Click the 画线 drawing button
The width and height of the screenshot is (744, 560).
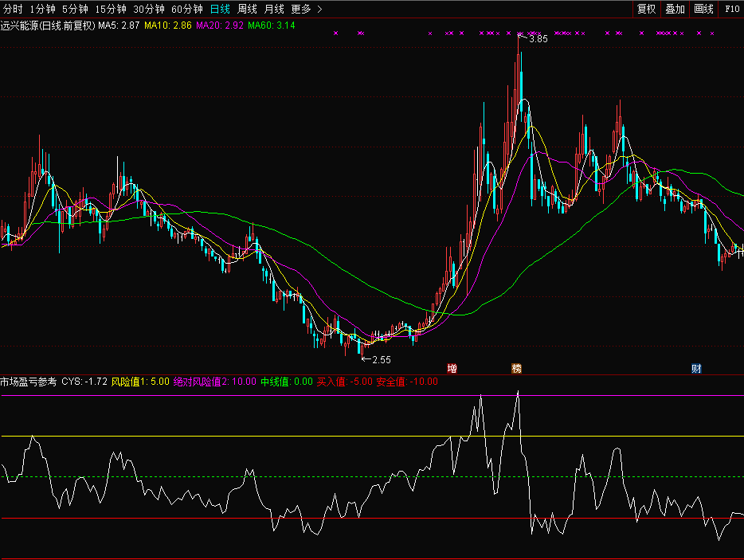[703, 9]
